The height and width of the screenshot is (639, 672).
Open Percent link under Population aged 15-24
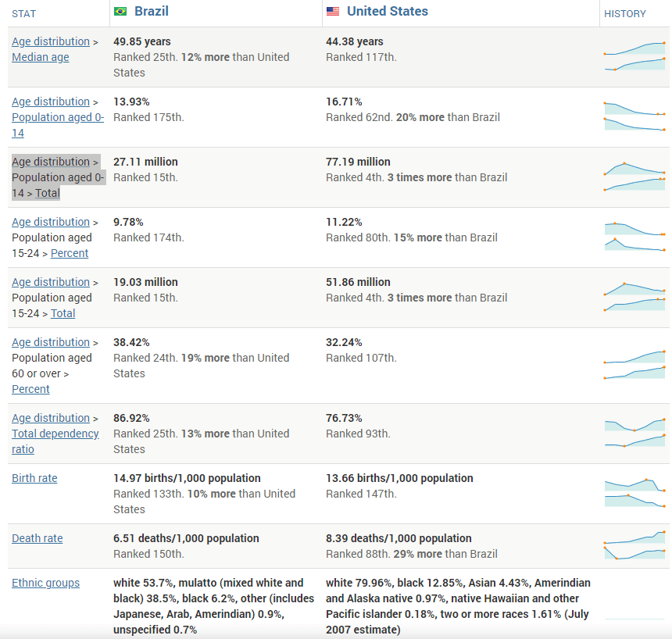click(x=70, y=253)
